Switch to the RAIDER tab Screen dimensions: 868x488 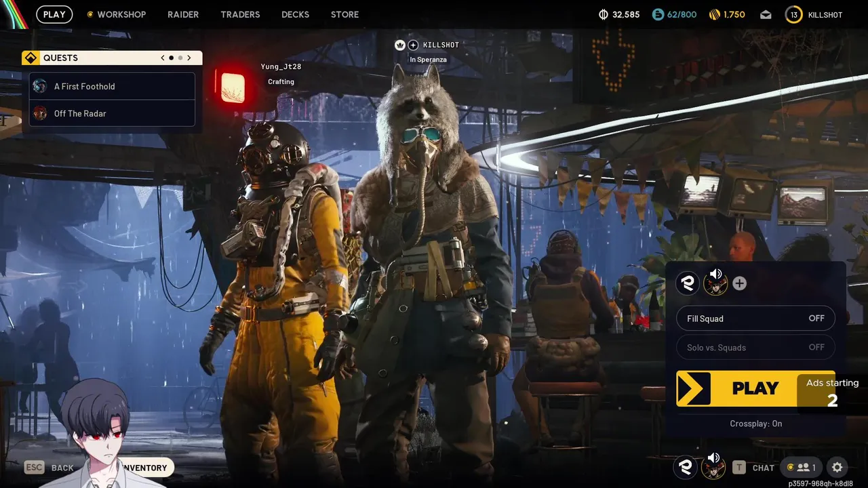point(183,14)
